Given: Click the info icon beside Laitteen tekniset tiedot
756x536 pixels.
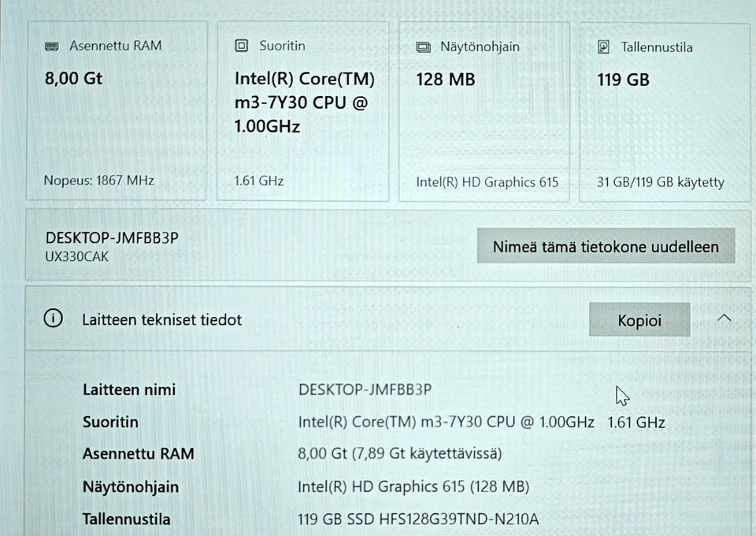Looking at the screenshot, I should point(53,318).
